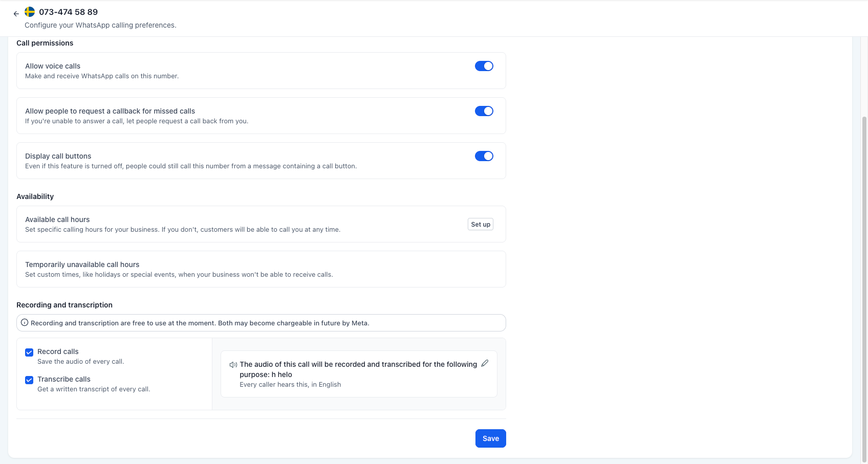This screenshot has height=464, width=868.
Task: Click 'Configure your WhatsApp calling preferences.' subtitle
Action: 100,25
